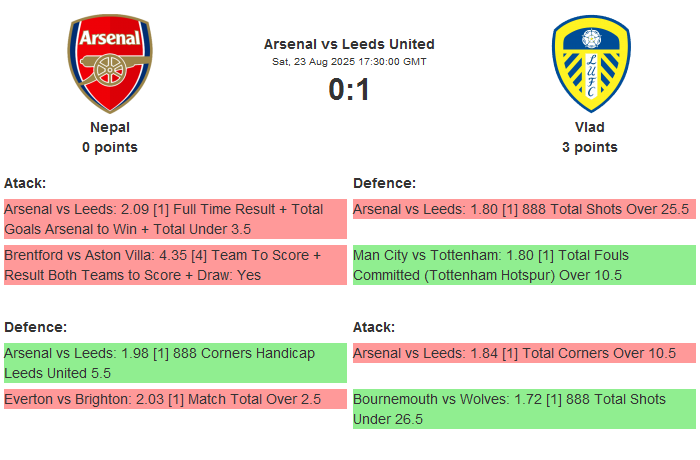Click Vlad's top Defence section heading

click(384, 183)
